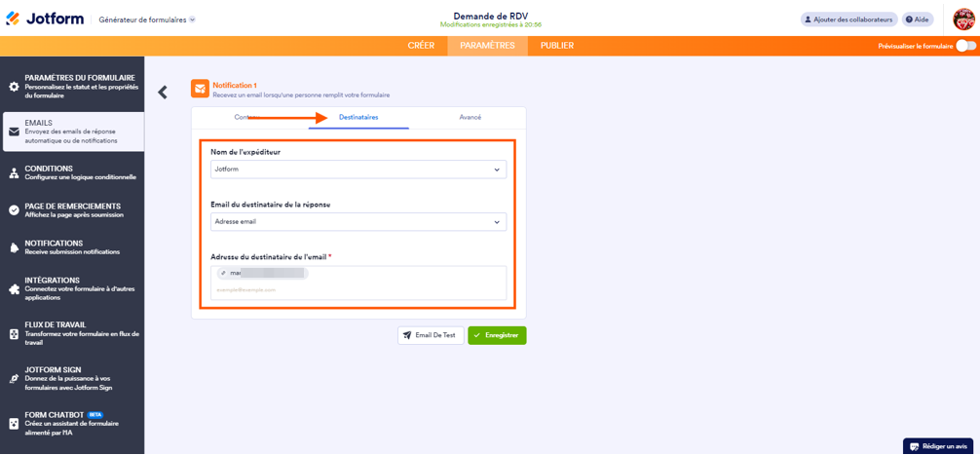Click the Demande de RDV form title
The image size is (980, 455).
[490, 16]
